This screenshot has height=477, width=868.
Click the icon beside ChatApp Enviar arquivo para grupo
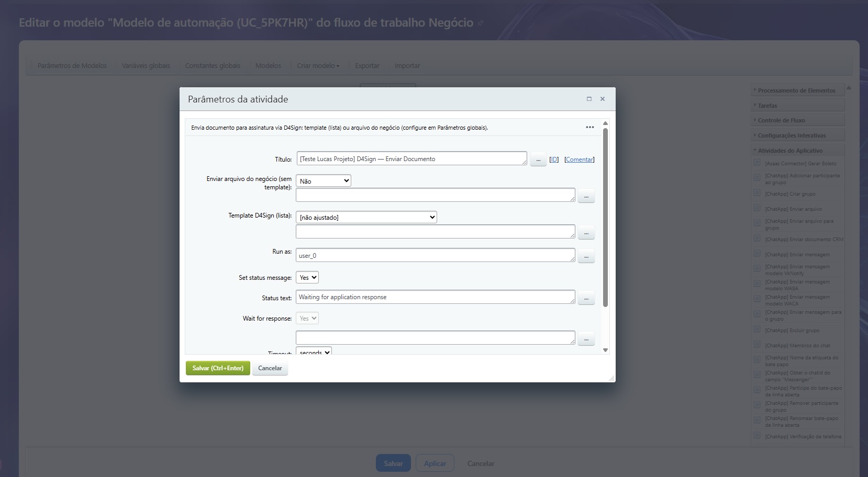tap(757, 223)
